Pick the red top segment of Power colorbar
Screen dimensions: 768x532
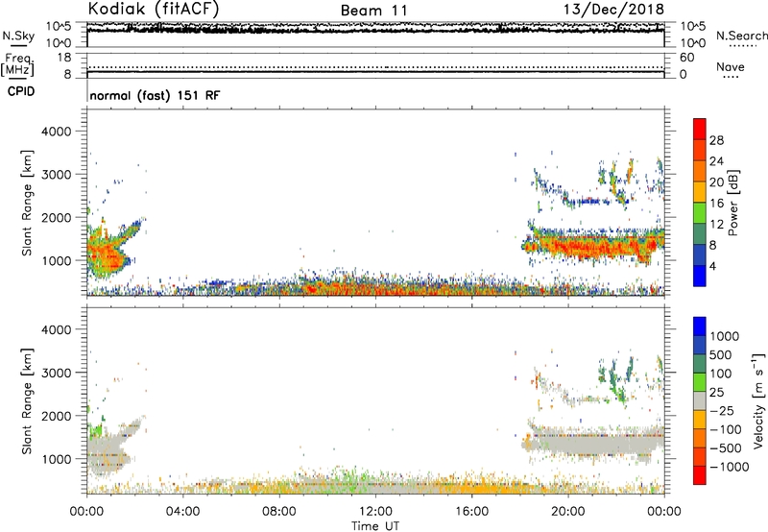[700, 129]
